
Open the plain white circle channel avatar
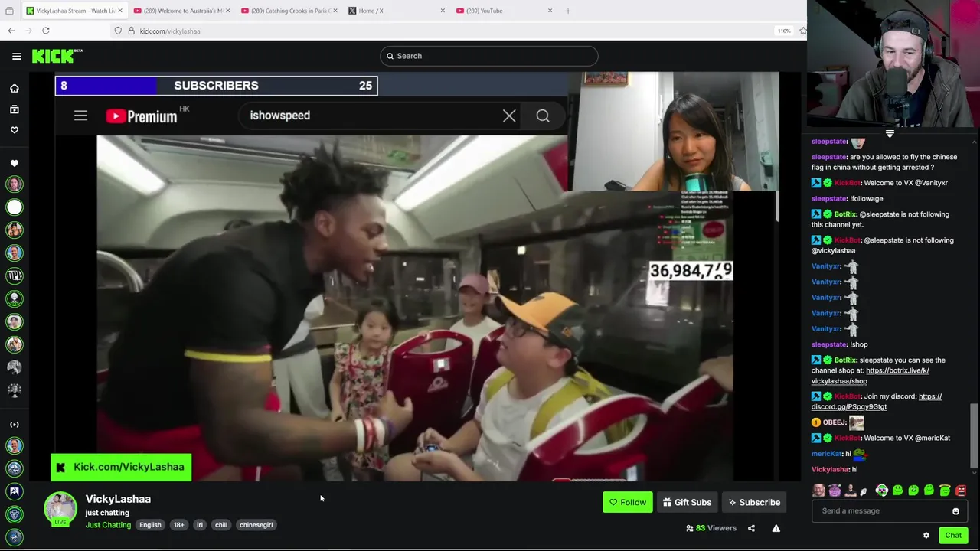(x=14, y=207)
